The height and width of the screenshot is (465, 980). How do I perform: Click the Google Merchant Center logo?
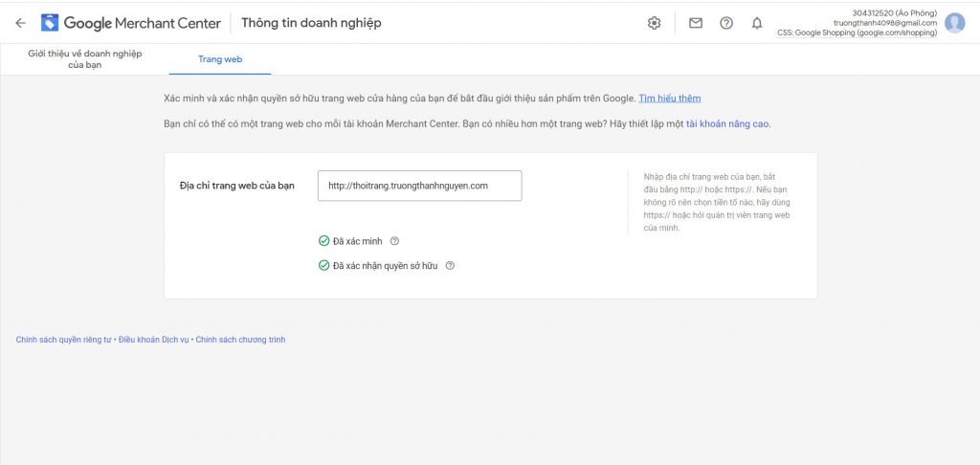(x=50, y=23)
